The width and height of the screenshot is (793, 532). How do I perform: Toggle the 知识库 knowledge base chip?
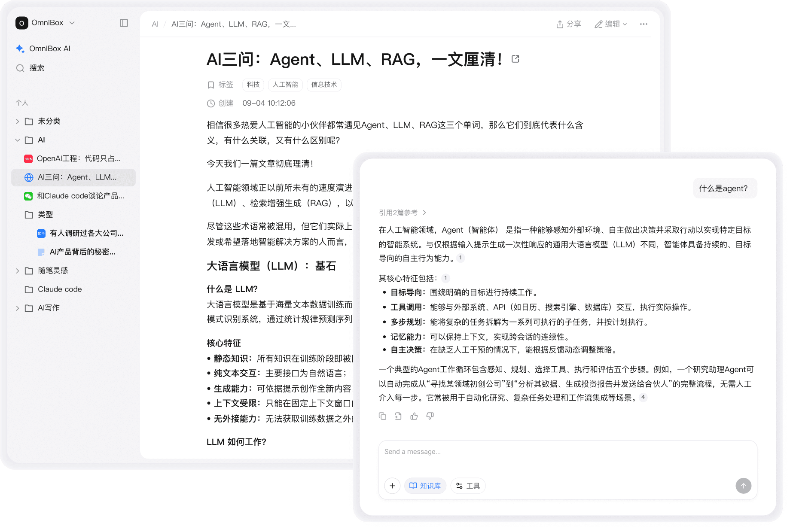425,486
